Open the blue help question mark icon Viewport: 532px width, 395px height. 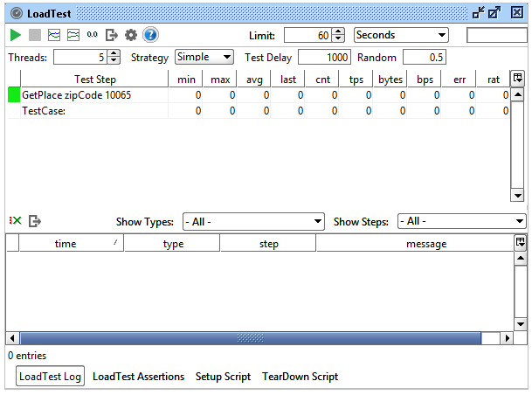[x=150, y=35]
